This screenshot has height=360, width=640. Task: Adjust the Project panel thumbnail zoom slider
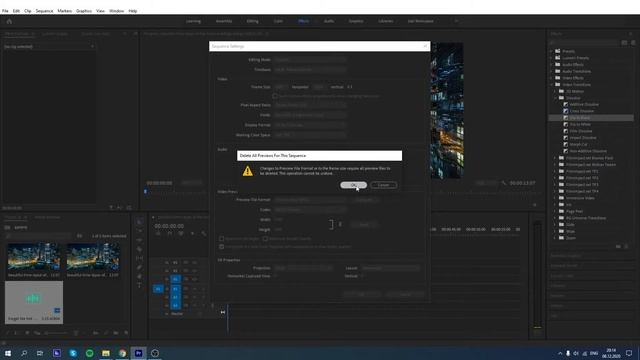[56, 333]
